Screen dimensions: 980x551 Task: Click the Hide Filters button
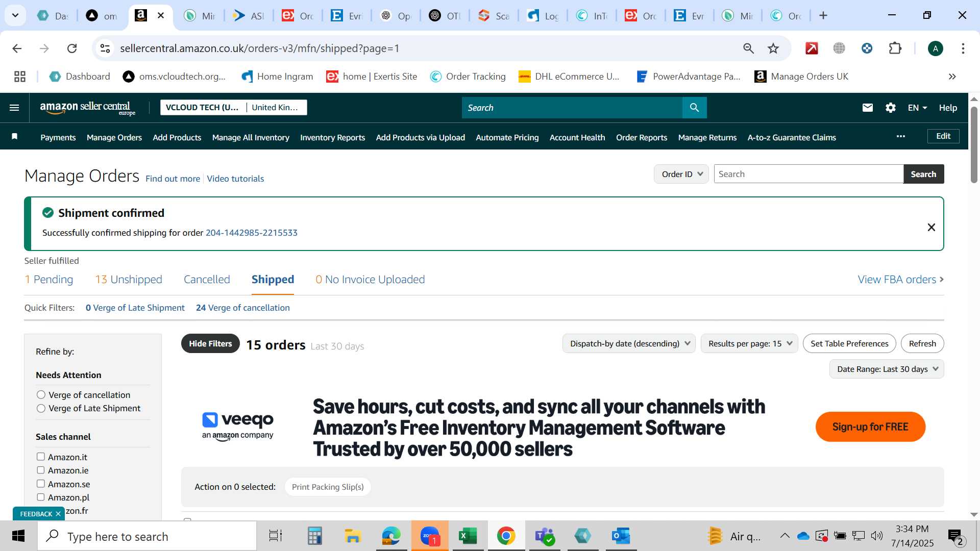[x=210, y=343]
